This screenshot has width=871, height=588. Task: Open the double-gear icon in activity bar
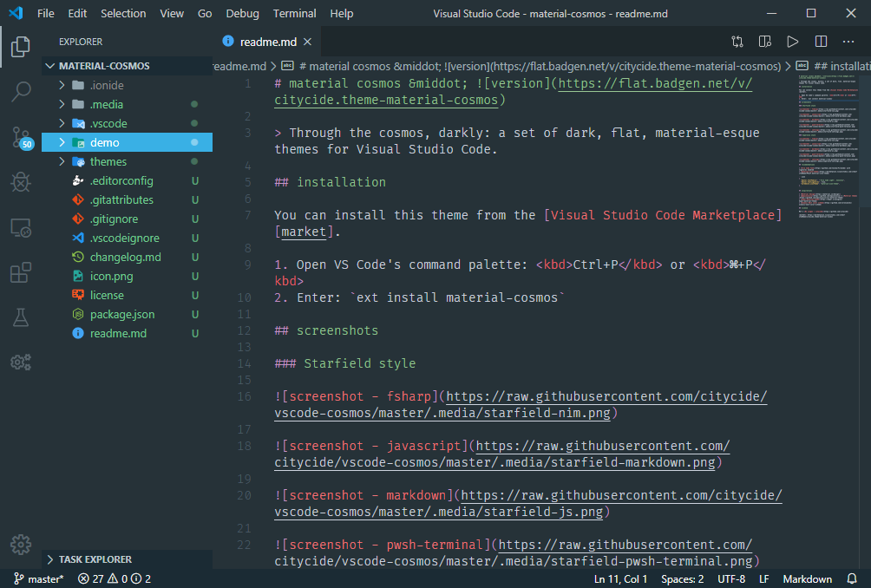21,363
